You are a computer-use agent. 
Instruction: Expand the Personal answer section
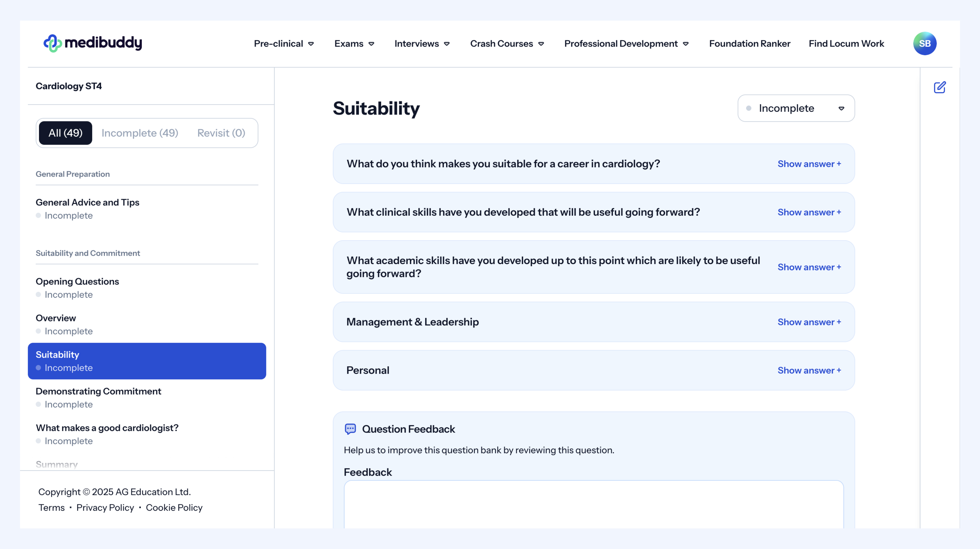pos(809,370)
